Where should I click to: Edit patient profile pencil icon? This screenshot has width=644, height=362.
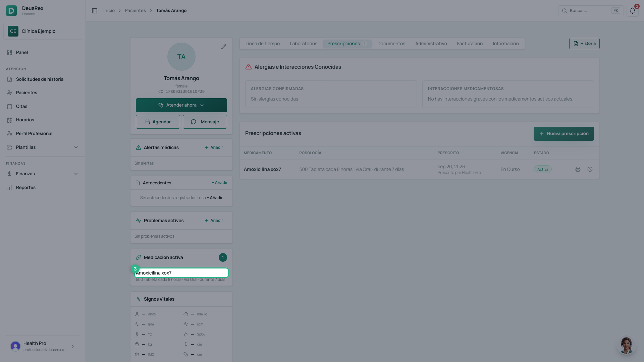tap(224, 47)
